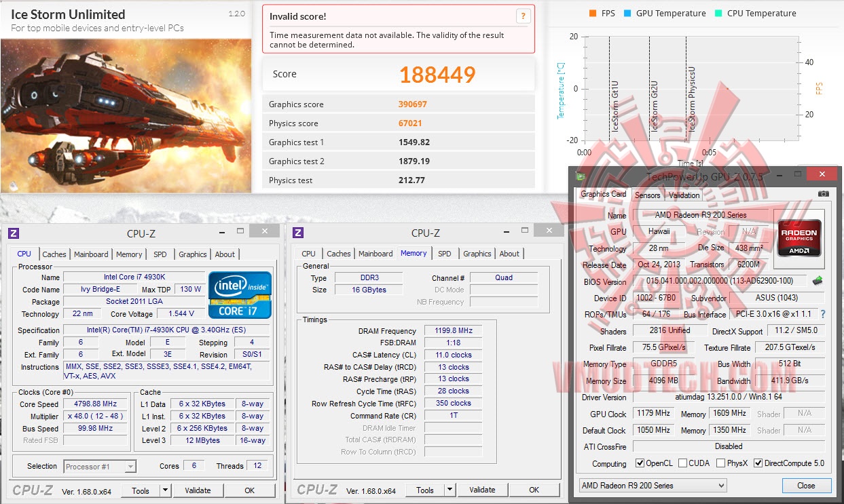The image size is (844, 504).
Task: Click Graphics test 2 value 1879.19
Action: 414,161
